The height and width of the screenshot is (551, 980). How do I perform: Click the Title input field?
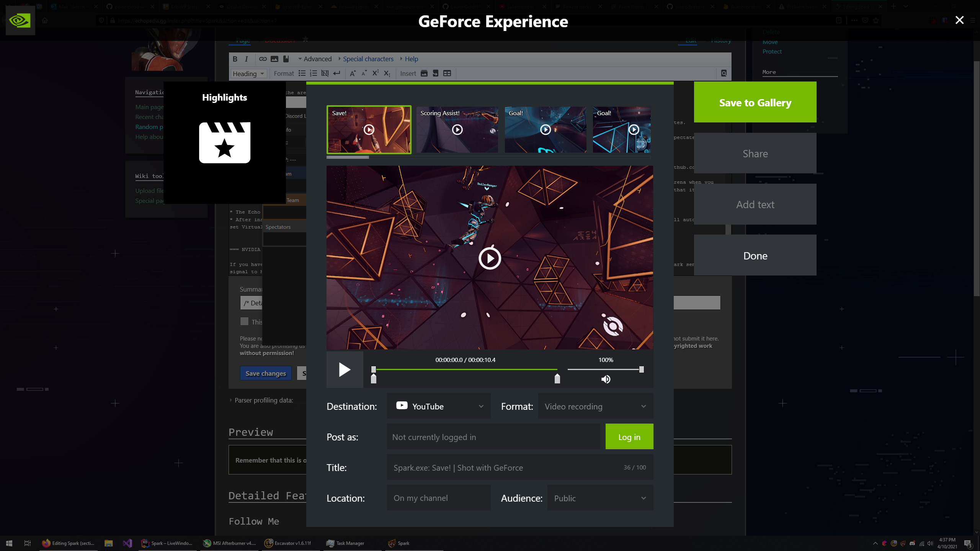520,468
